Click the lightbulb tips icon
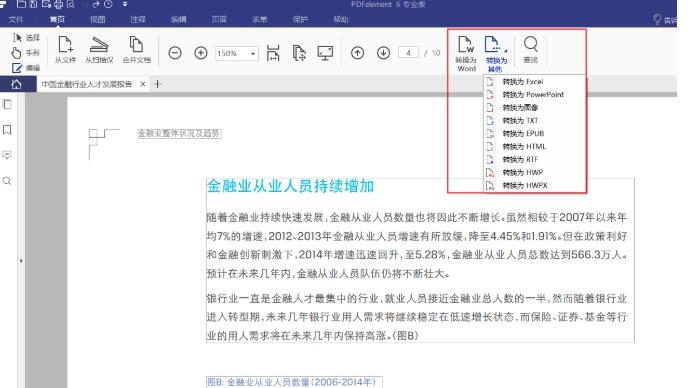This screenshot has width=692, height=388. [x=657, y=19]
